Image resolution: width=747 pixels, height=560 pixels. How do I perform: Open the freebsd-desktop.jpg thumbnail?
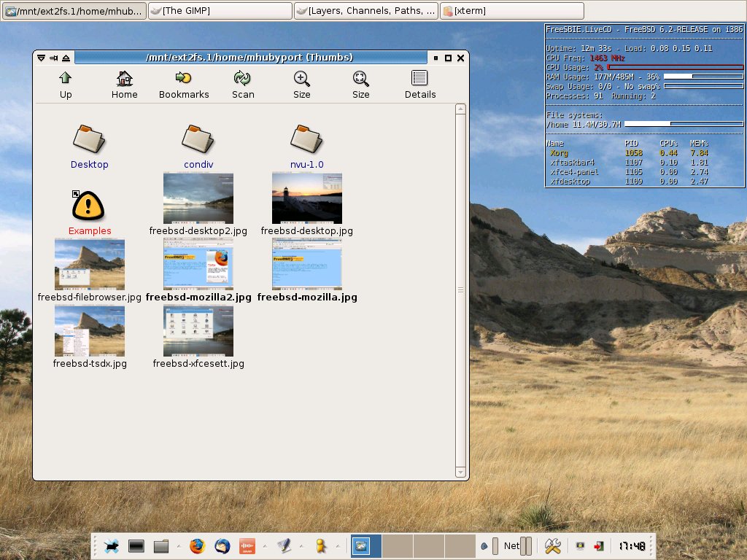(306, 198)
